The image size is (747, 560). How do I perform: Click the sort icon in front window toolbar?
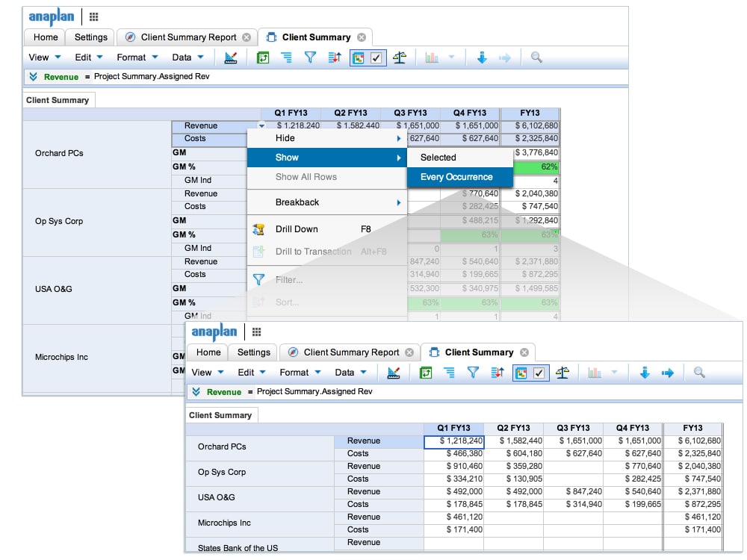(498, 373)
